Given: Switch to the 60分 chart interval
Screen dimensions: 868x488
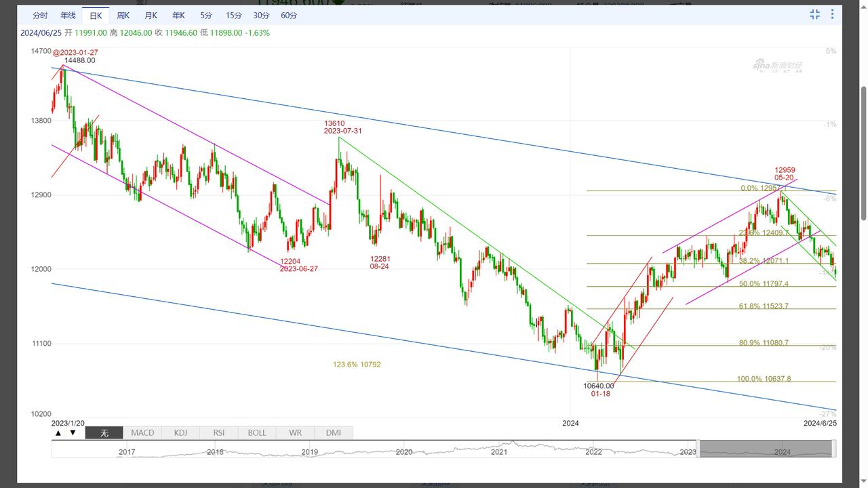Looking at the screenshot, I should click(x=289, y=15).
